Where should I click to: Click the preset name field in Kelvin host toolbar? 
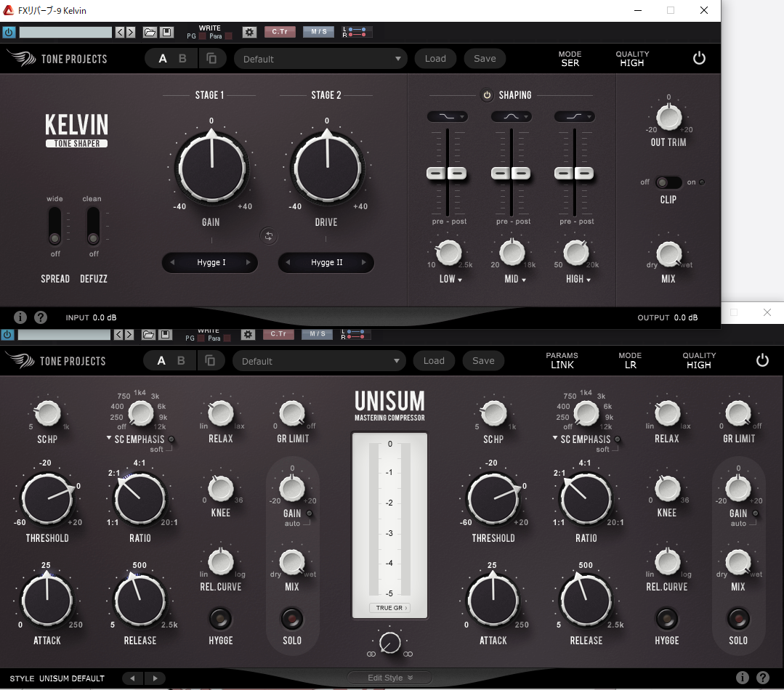coord(65,33)
